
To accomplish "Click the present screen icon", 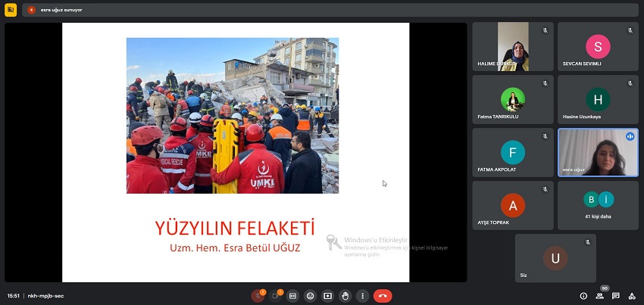I will [x=328, y=296].
